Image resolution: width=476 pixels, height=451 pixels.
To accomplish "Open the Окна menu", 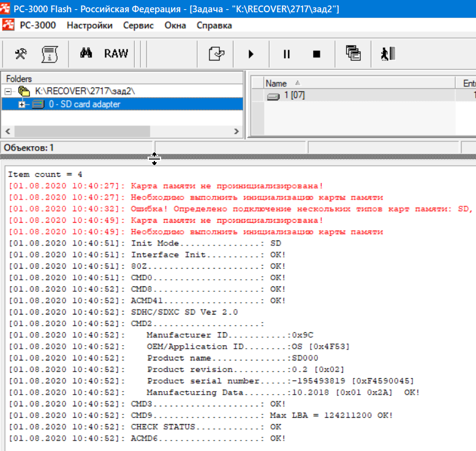I will (x=175, y=25).
